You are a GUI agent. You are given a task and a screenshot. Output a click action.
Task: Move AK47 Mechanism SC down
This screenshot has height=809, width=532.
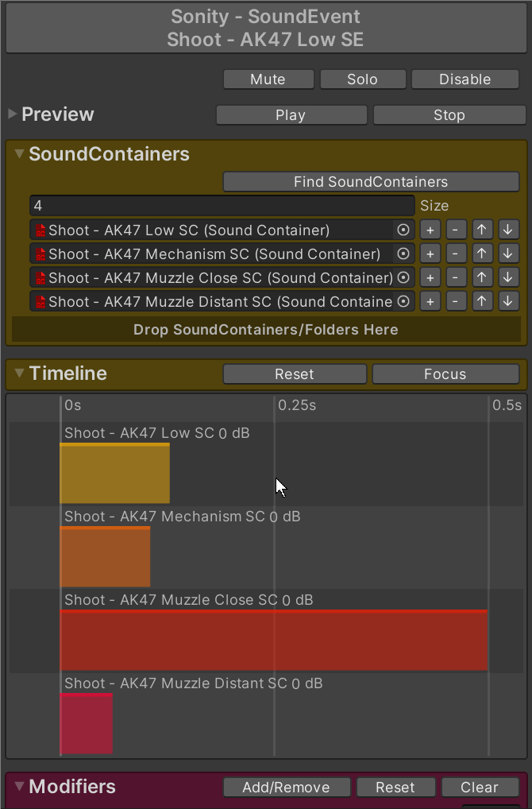[x=508, y=254]
